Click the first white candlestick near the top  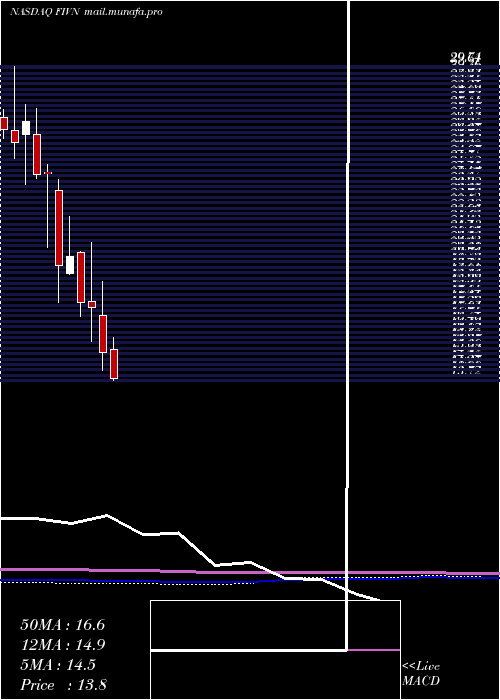(x=26, y=128)
